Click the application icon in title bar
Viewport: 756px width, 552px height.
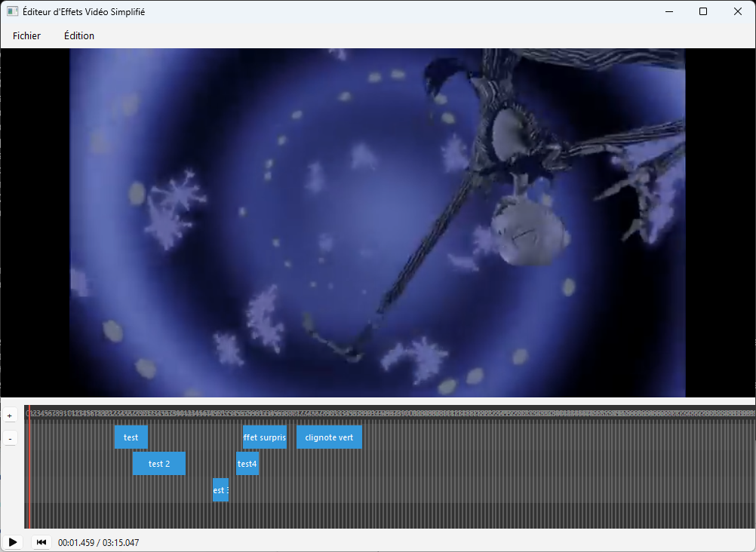tap(12, 12)
